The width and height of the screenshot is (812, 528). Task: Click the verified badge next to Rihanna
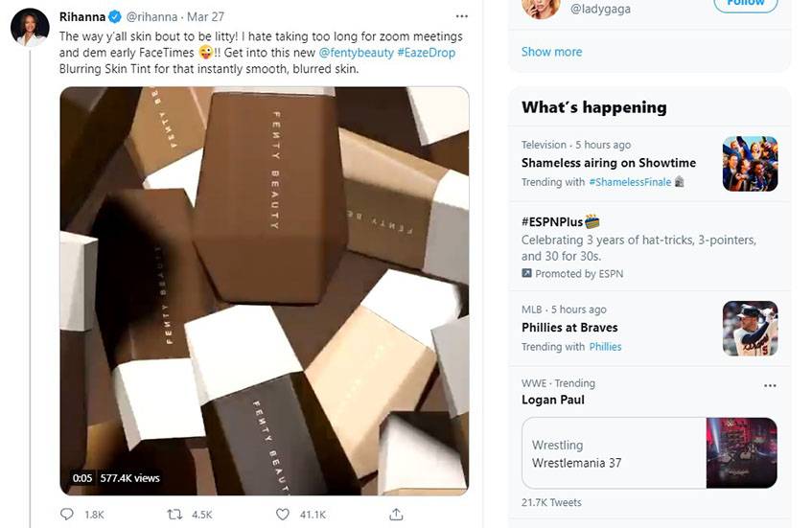114,17
